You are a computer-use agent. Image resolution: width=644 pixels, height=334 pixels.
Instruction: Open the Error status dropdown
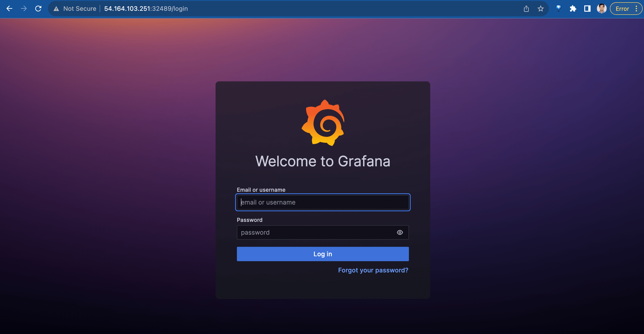coord(622,9)
